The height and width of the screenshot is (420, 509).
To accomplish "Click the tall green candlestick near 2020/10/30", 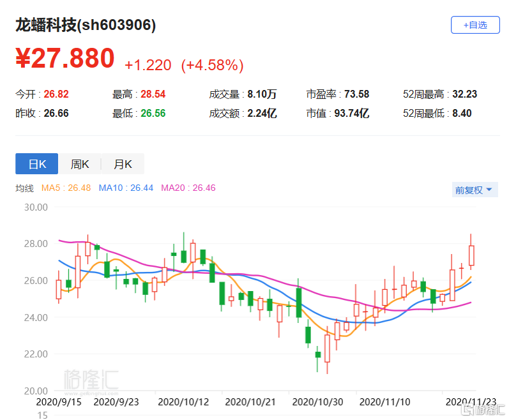I will point(299,303).
